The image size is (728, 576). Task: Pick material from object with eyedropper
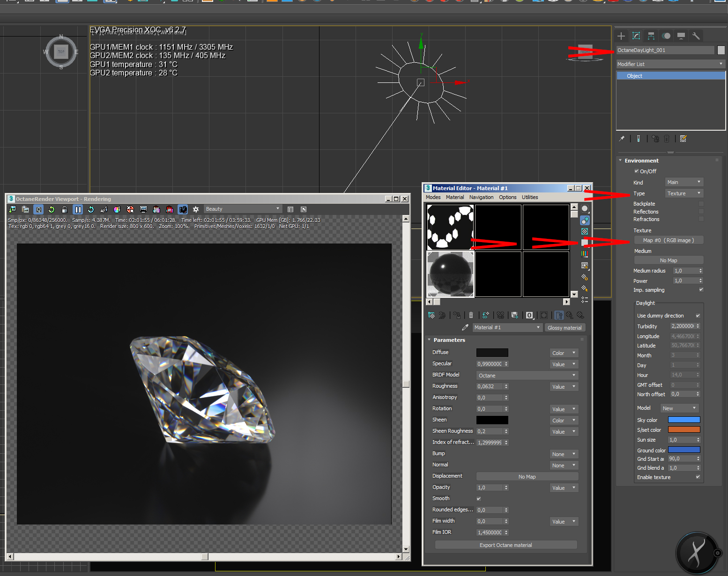click(465, 327)
